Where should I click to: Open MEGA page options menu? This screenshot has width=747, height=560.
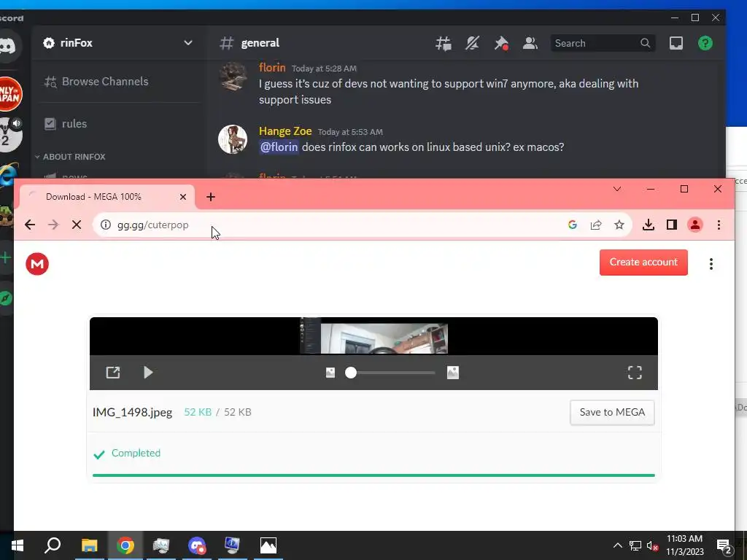(711, 264)
